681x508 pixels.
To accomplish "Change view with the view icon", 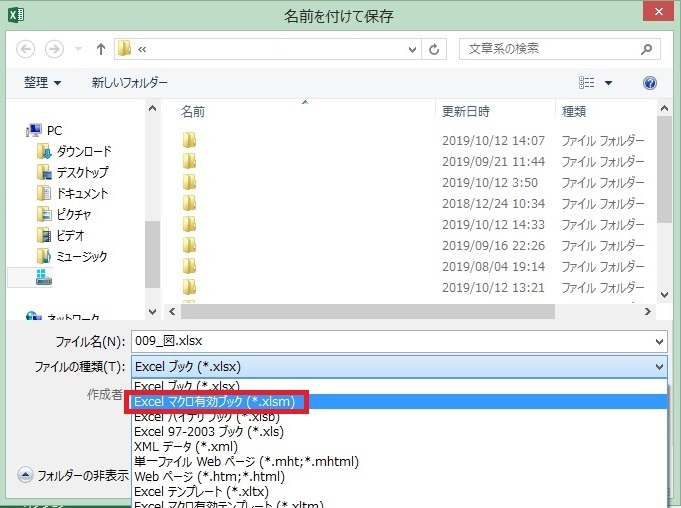I will (586, 82).
